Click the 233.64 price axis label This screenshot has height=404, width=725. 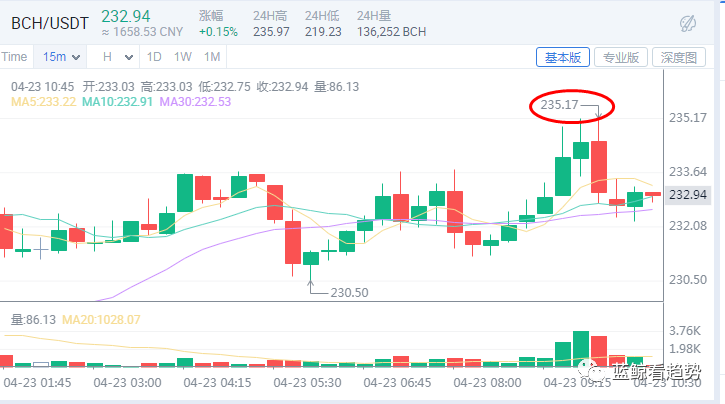click(688, 172)
